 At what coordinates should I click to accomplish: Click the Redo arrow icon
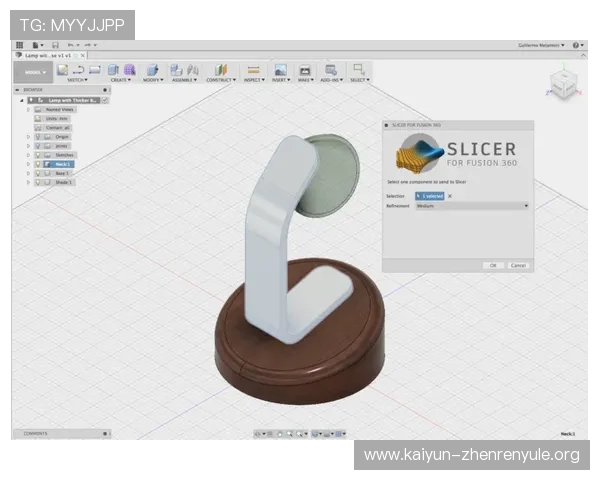[88, 45]
